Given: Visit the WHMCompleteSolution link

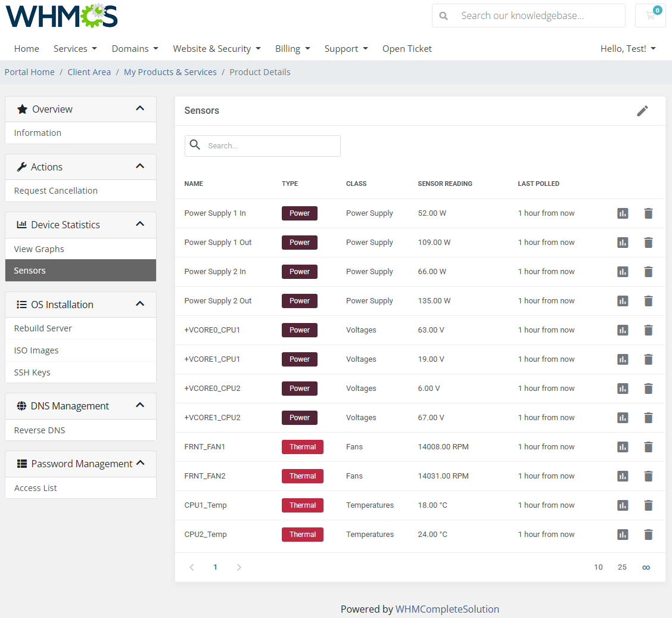Looking at the screenshot, I should pos(447,609).
